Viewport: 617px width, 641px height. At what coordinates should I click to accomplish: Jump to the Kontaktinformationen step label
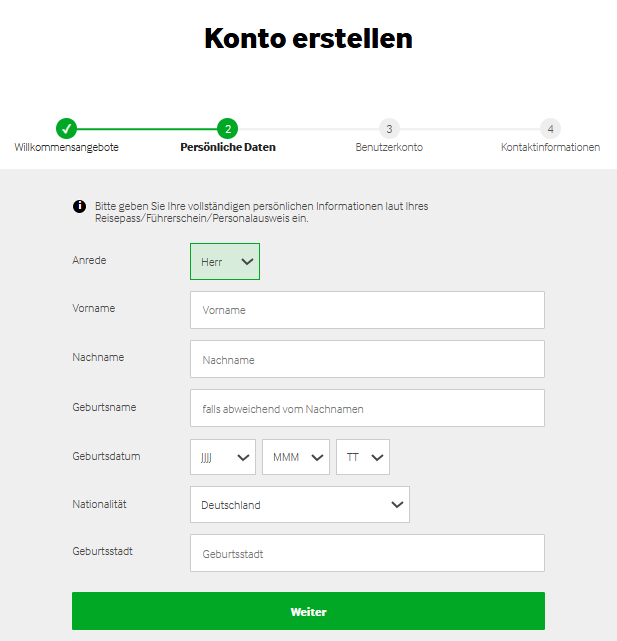(x=550, y=147)
